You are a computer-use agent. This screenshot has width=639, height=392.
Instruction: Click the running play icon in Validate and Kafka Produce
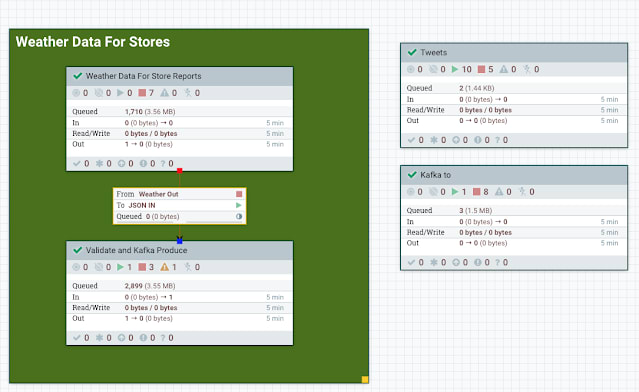click(120, 267)
